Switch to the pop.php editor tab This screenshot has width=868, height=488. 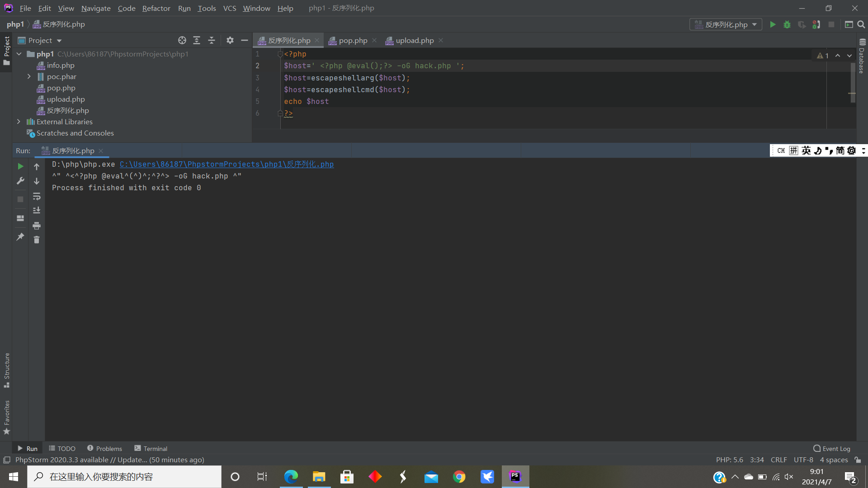(354, 40)
